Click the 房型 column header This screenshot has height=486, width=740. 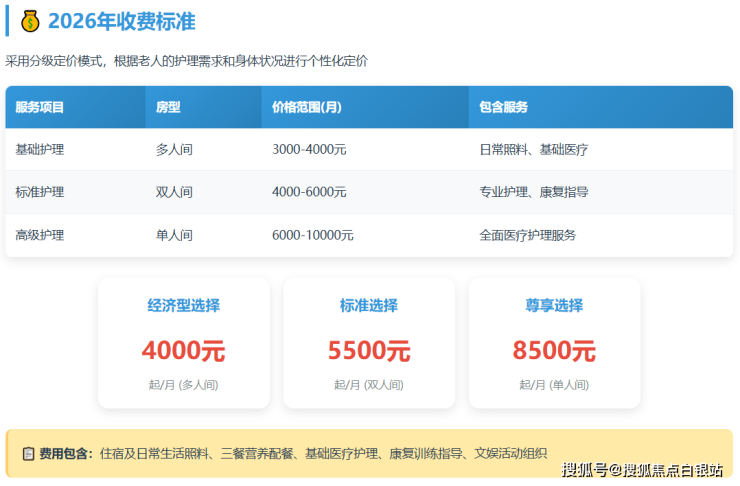point(168,107)
